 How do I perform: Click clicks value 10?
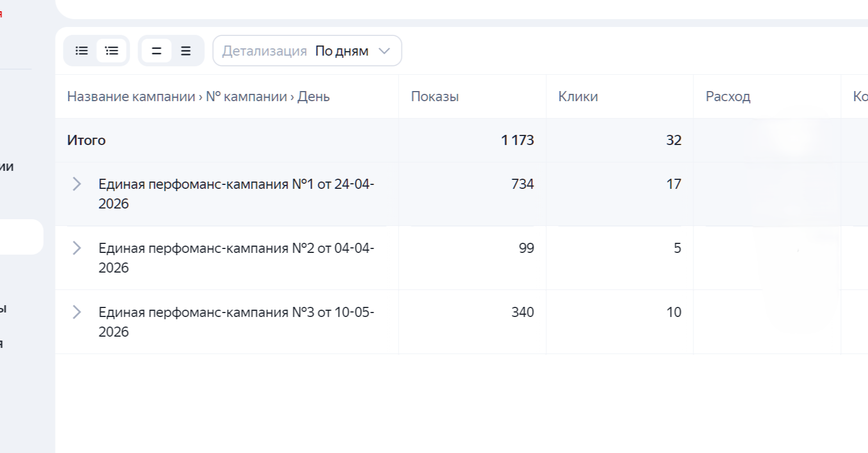click(674, 312)
